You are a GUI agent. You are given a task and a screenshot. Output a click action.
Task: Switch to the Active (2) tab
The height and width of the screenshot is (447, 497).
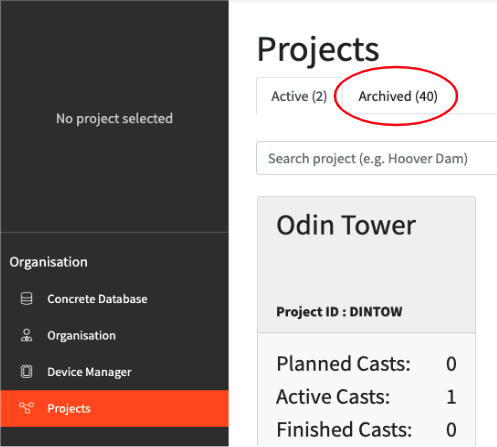[299, 96]
